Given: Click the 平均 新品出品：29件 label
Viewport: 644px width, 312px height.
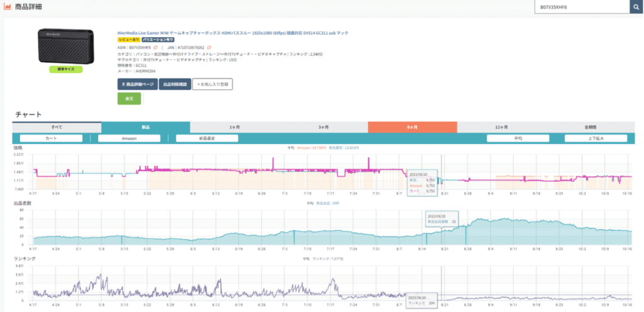Looking at the screenshot, I should [323, 203].
